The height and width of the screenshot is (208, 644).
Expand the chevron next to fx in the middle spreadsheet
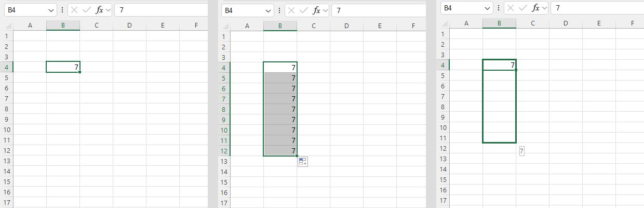326,10
